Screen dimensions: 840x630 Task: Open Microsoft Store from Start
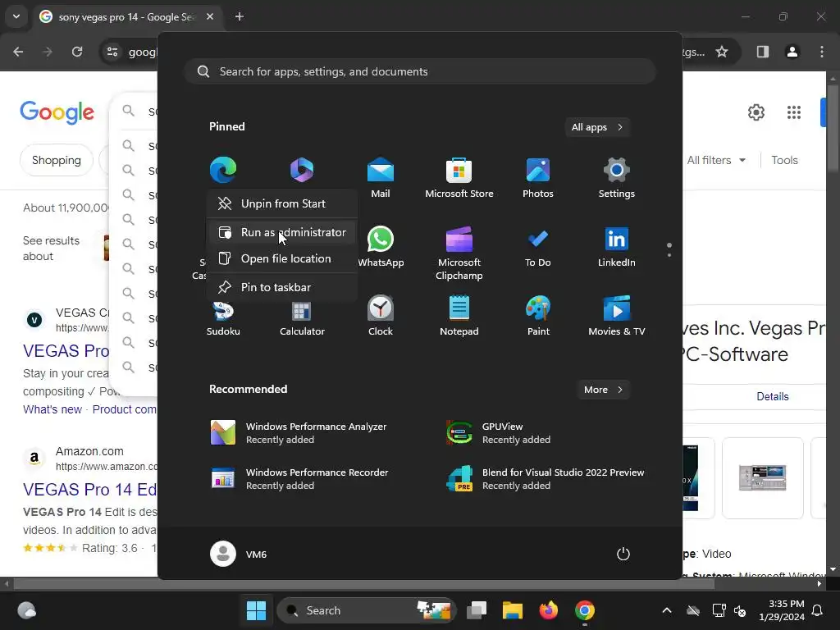point(459,178)
